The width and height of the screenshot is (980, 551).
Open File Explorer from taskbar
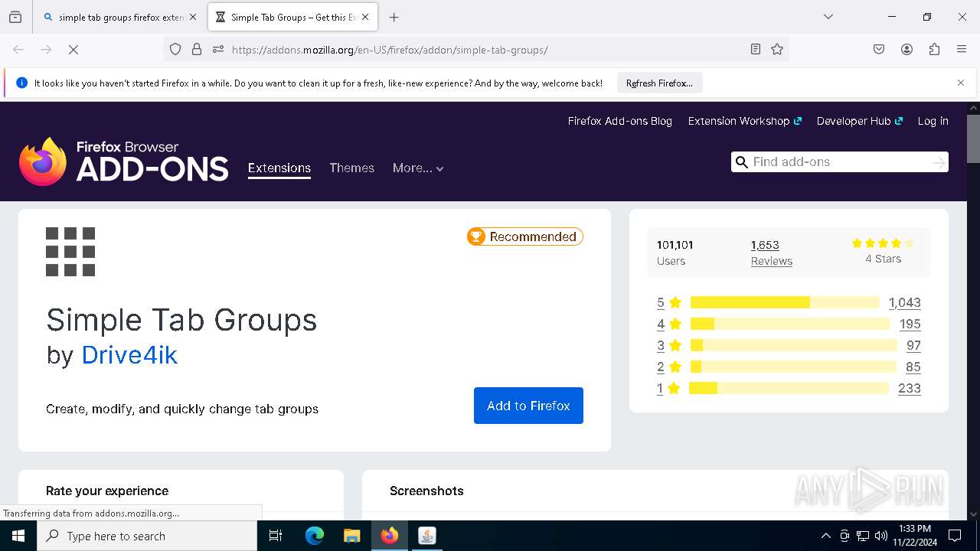(x=351, y=536)
